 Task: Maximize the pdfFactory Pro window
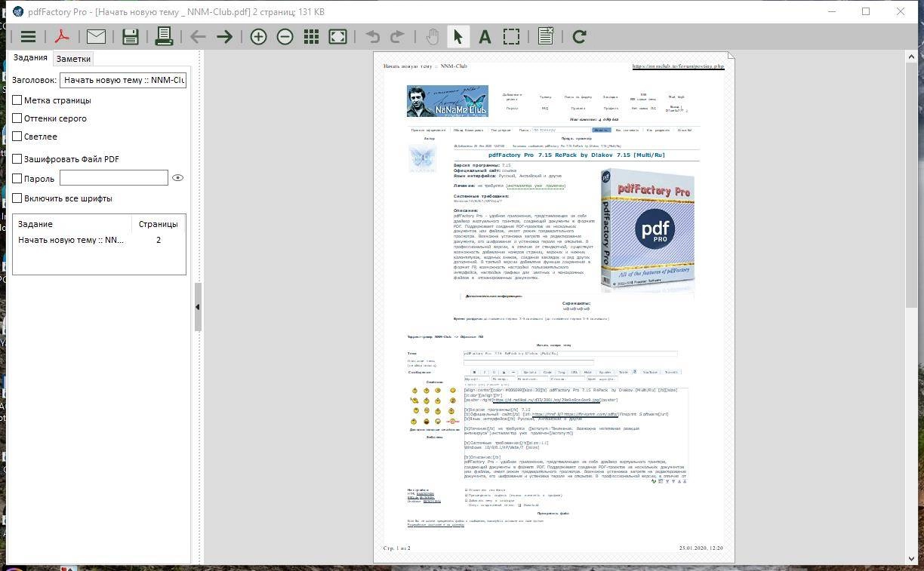point(866,11)
